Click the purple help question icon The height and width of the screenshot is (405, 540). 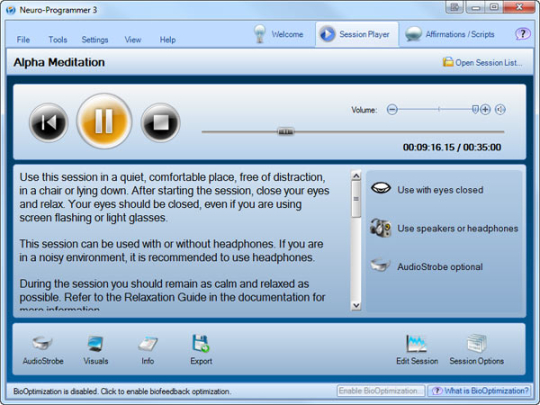tap(522, 34)
